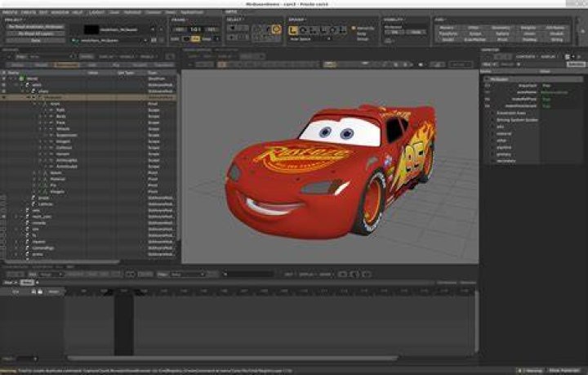
Task: Open the WINDOW menu
Action: 60,12
